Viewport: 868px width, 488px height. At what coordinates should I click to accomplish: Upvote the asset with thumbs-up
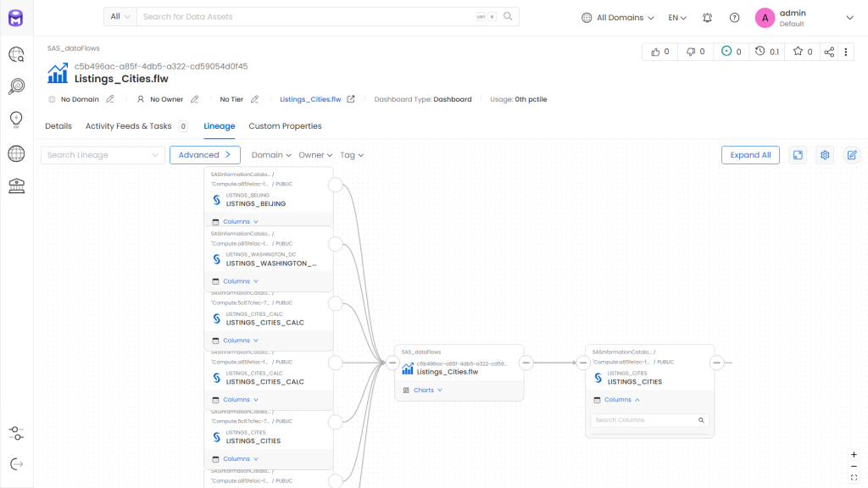tap(659, 52)
